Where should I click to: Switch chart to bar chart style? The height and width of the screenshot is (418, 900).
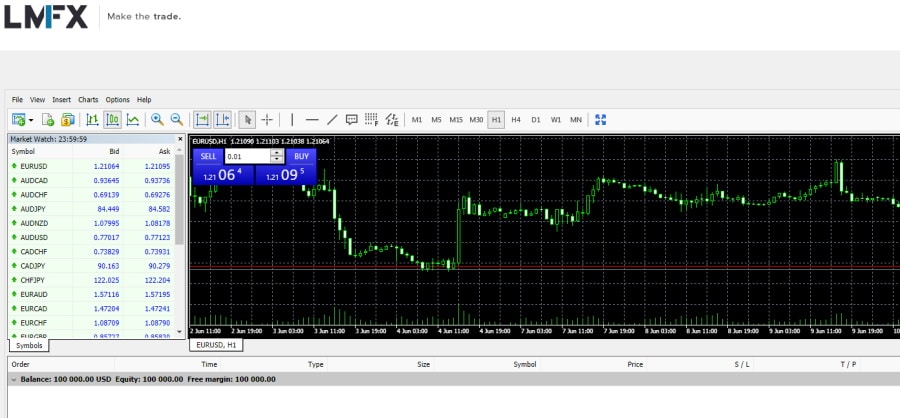[x=92, y=119]
